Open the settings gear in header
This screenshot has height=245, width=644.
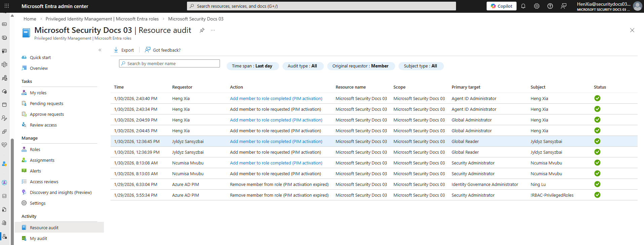pos(537,6)
